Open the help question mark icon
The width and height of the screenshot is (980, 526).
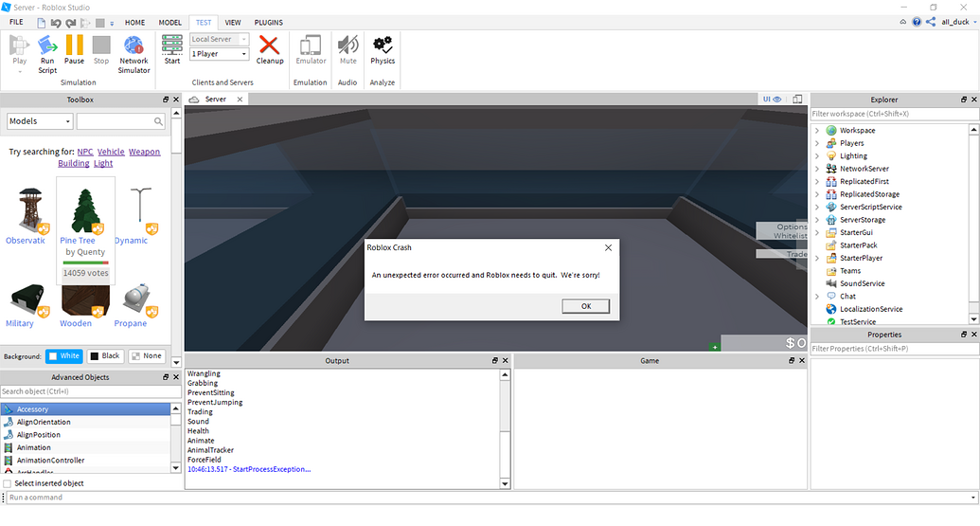(x=917, y=22)
